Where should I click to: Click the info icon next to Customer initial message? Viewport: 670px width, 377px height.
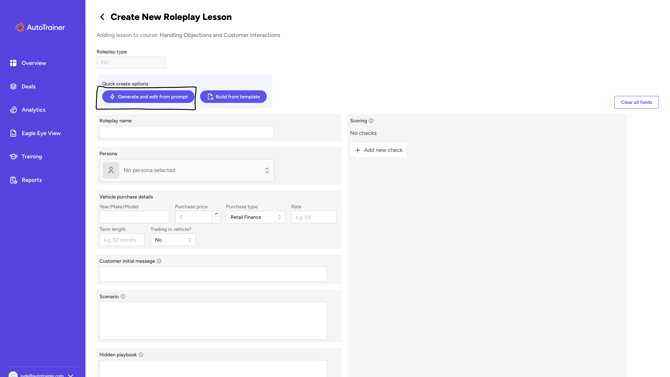[159, 261]
